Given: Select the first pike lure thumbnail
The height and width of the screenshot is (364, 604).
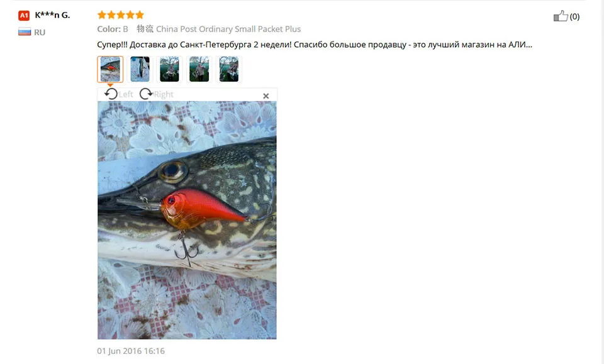Looking at the screenshot, I should point(110,69).
